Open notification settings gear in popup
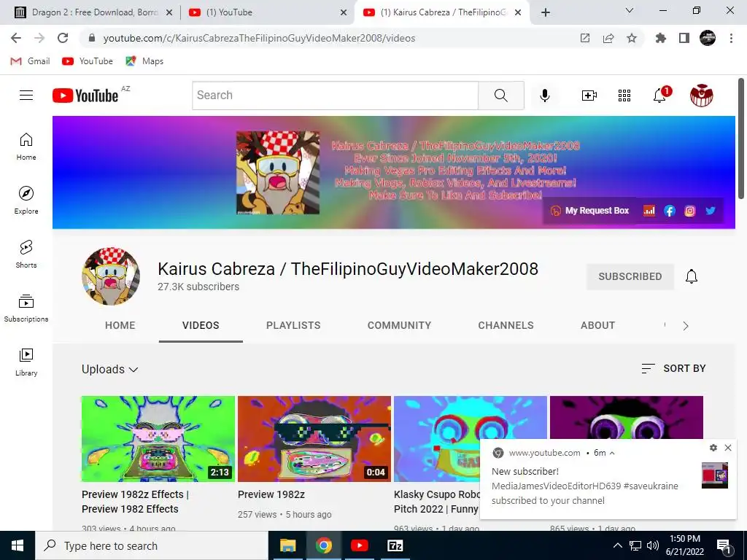 point(713,448)
